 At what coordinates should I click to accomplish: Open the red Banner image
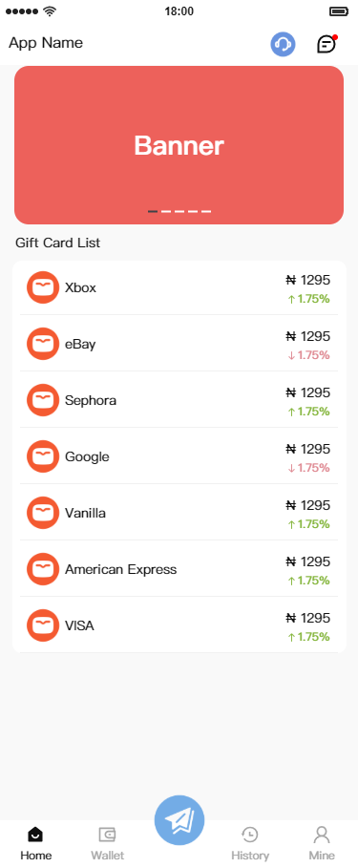coord(179,145)
